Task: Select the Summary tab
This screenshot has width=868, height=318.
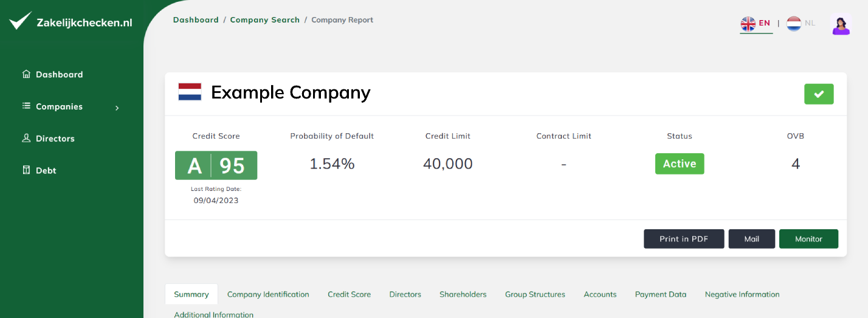Action: (x=191, y=294)
